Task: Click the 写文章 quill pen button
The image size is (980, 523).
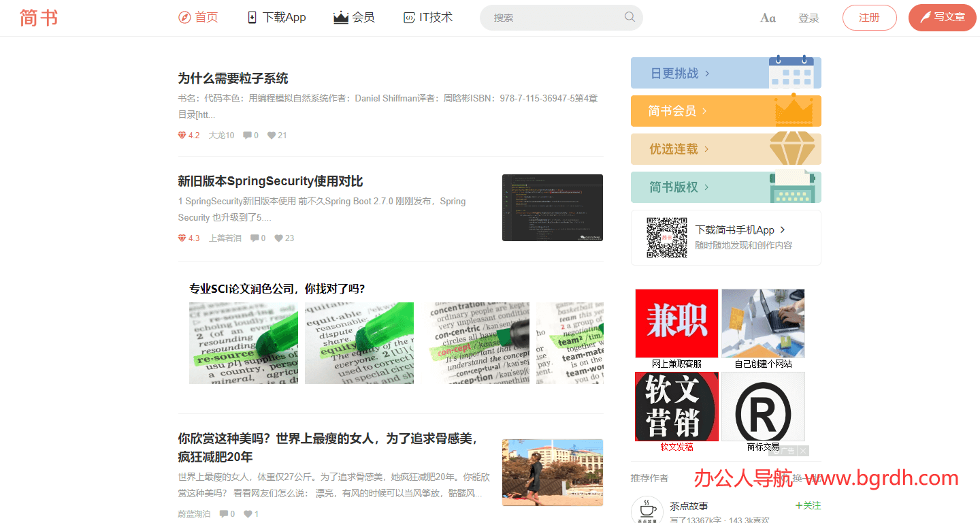Action: pyautogui.click(x=942, y=18)
